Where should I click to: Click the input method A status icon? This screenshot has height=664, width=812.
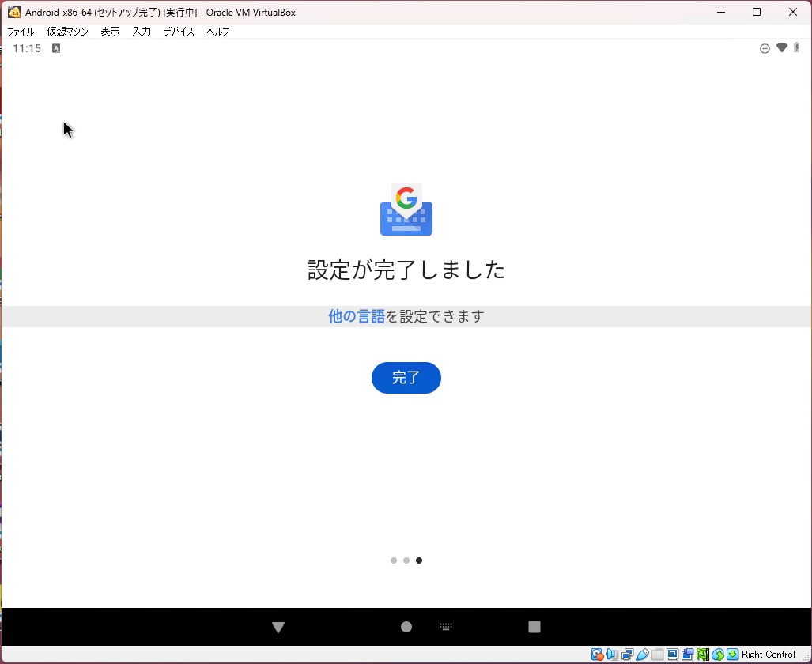56,48
